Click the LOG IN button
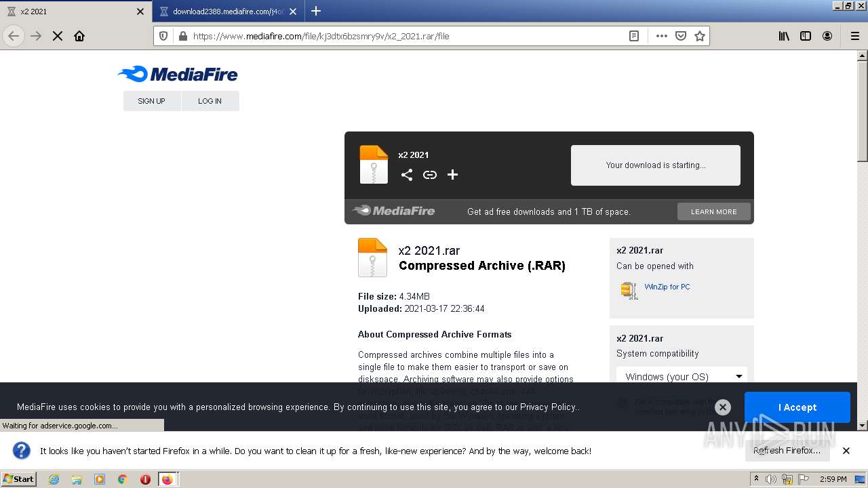This screenshot has width=868, height=488. [x=210, y=101]
